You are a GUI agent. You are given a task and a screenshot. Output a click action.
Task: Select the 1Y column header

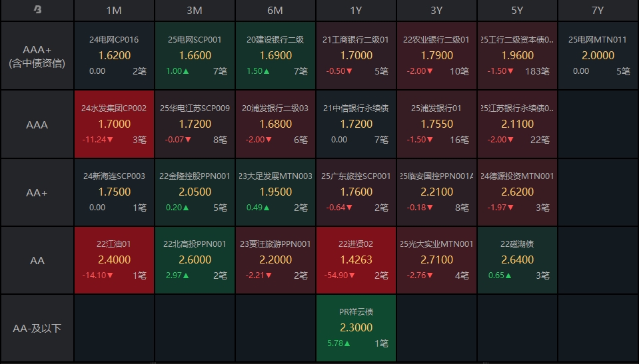(x=356, y=10)
